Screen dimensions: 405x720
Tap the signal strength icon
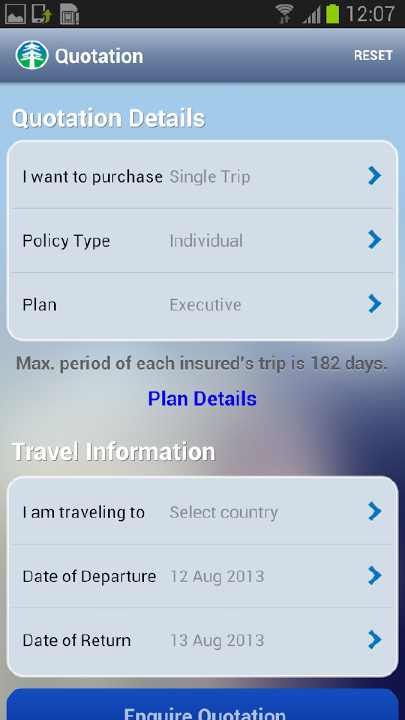point(311,15)
